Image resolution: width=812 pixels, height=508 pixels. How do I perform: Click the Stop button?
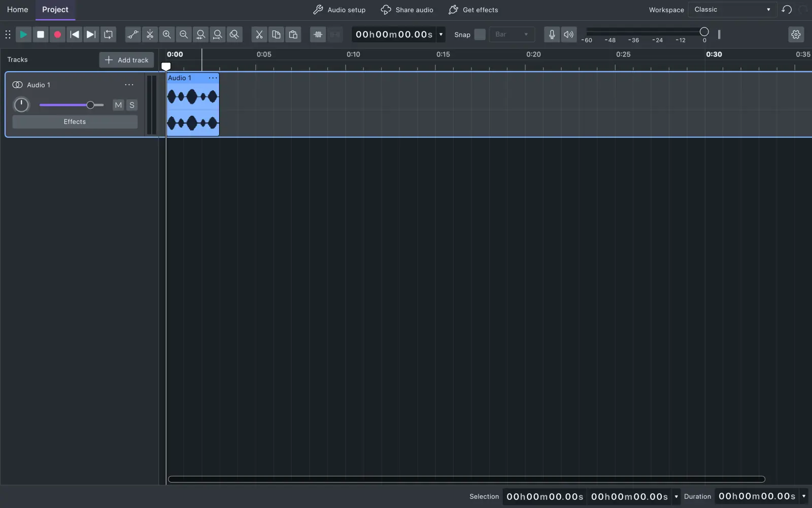coord(41,35)
